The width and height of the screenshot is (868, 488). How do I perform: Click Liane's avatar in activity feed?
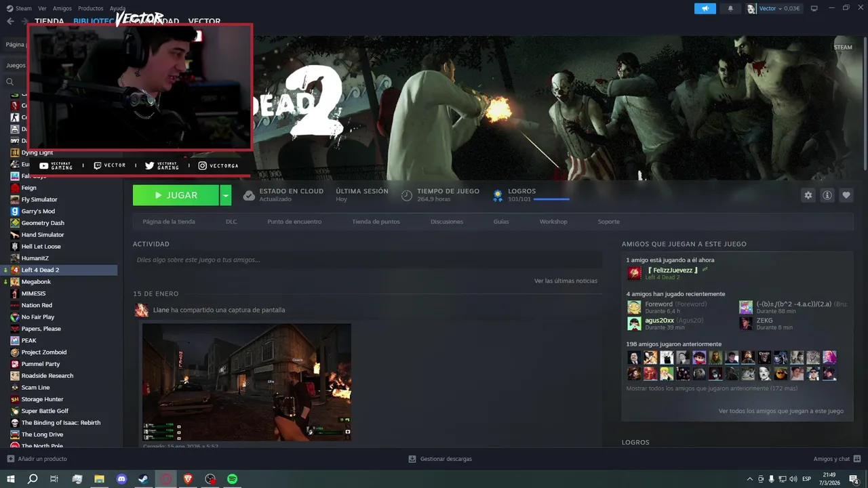coord(141,310)
